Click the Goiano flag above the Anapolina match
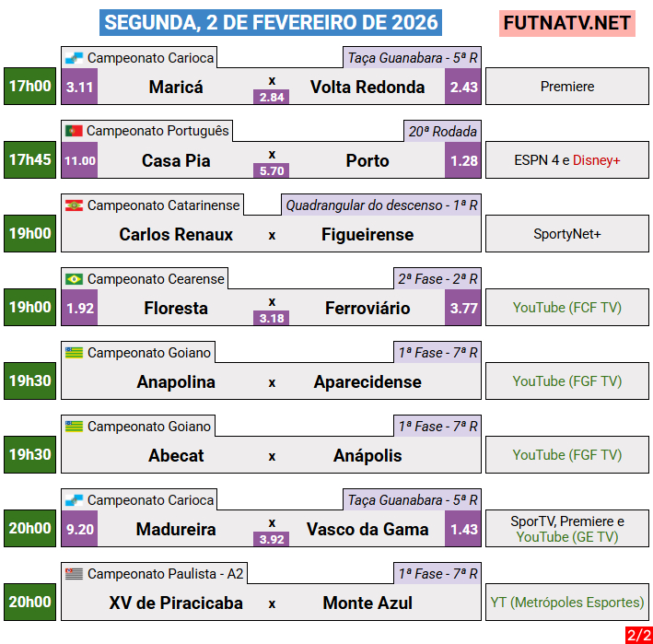Image resolution: width=653 pixels, height=644 pixels. click(x=74, y=353)
